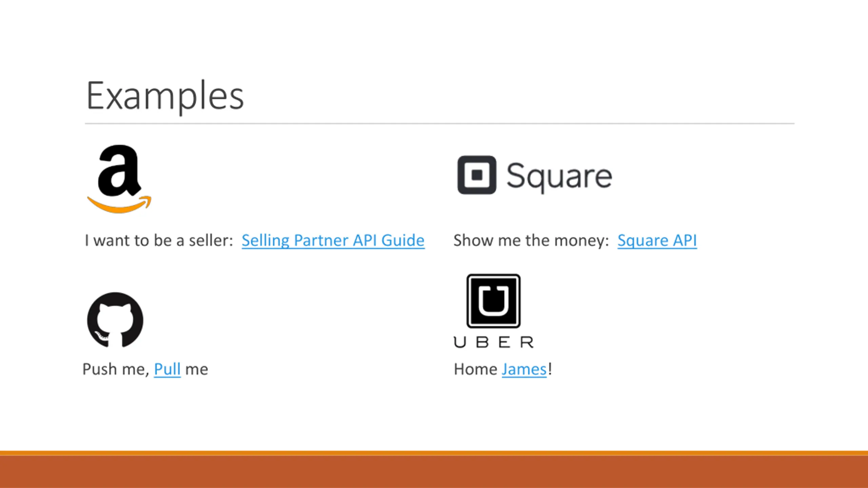The image size is (868, 488).
Task: Open the Selling Partner API Guide link
Action: [x=333, y=240]
